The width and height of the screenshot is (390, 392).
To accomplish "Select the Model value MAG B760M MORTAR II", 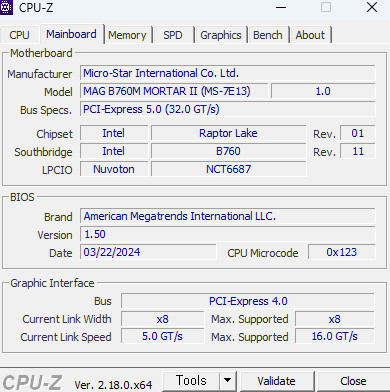I will (174, 91).
